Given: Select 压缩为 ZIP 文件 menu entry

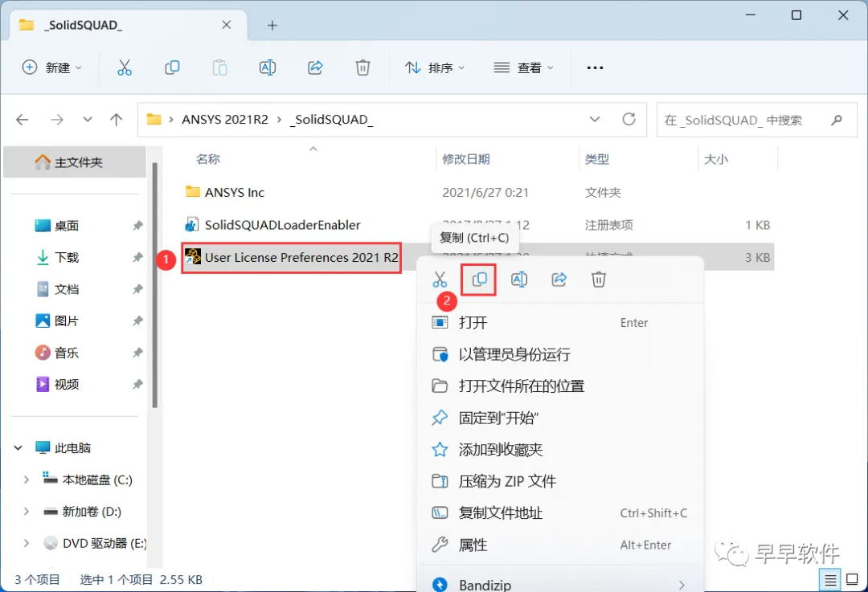Looking at the screenshot, I should (560, 481).
